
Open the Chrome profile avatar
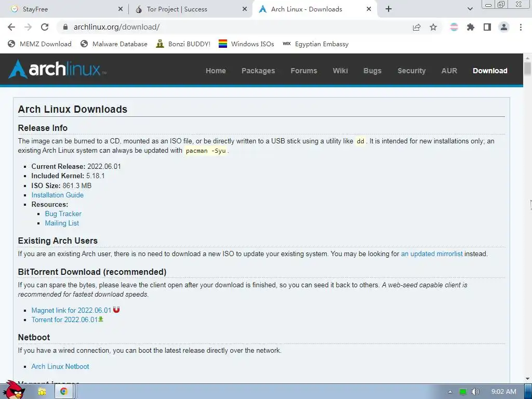(x=504, y=27)
